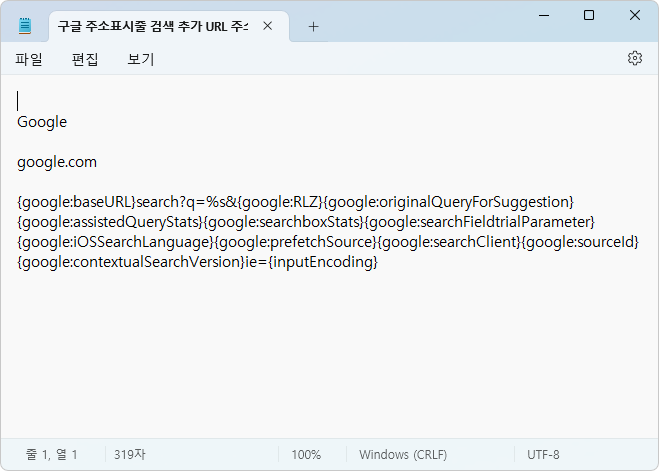Click {google:searchboxStats} in the text

point(283,222)
